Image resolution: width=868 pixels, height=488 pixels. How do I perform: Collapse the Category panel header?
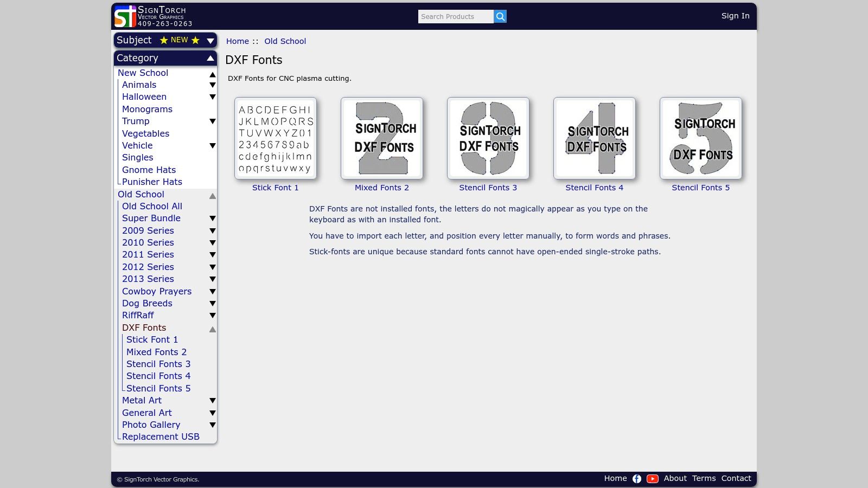(x=210, y=58)
